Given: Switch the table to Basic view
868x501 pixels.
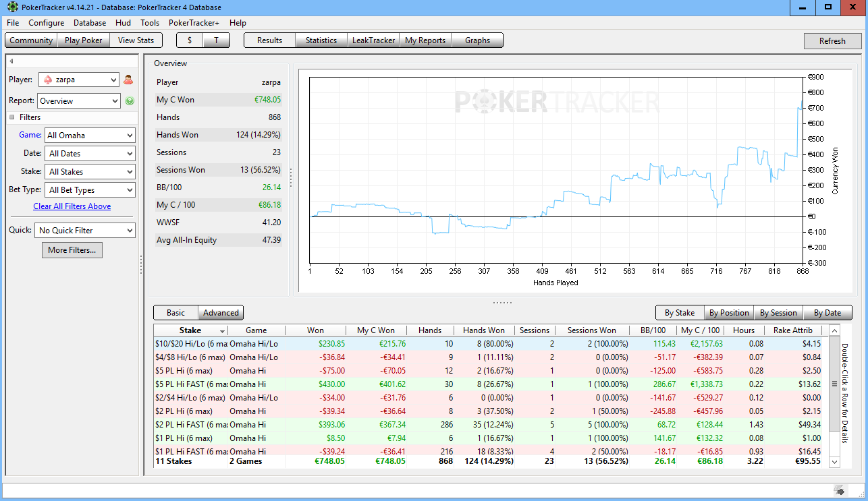Looking at the screenshot, I should pos(175,313).
